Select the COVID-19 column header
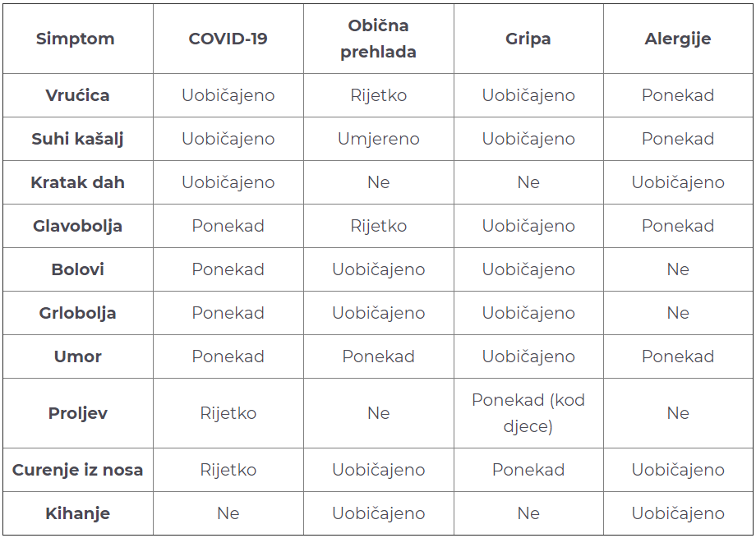Image resolution: width=756 pixels, height=538 pixels. [228, 39]
